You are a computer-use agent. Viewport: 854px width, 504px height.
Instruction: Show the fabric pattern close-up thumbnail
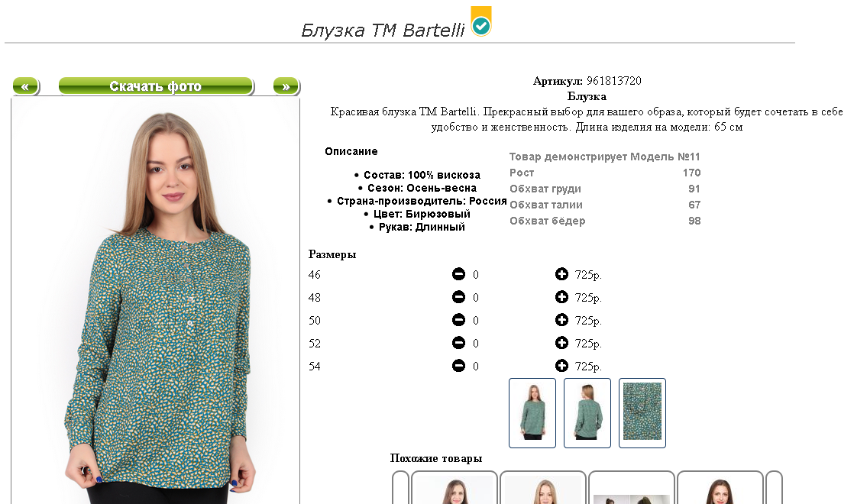(642, 412)
